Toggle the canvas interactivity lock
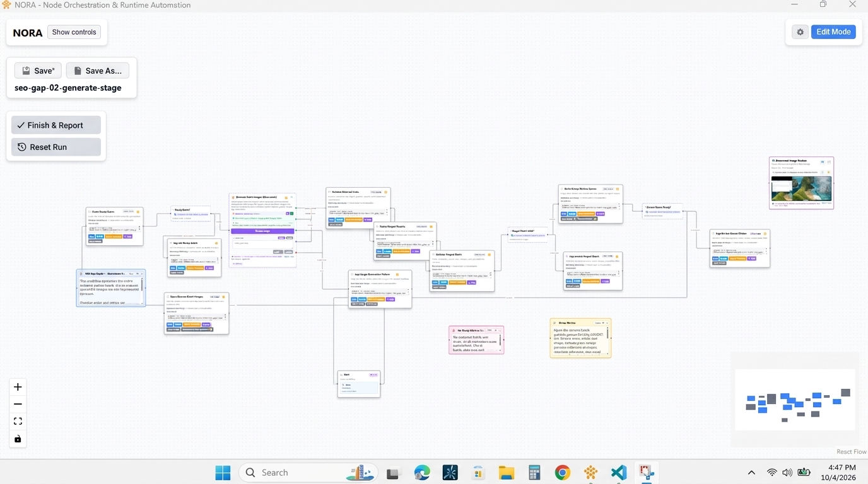 pyautogui.click(x=18, y=439)
